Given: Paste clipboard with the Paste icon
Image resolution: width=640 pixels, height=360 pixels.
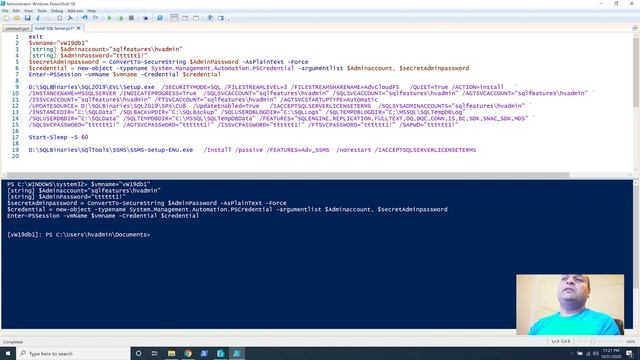Looking at the screenshot, I should click(x=59, y=18).
